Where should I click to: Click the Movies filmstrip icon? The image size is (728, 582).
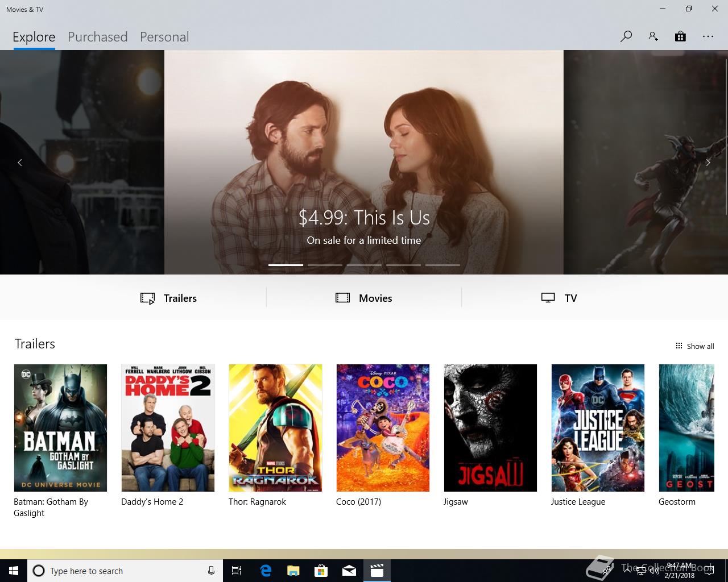pos(343,298)
